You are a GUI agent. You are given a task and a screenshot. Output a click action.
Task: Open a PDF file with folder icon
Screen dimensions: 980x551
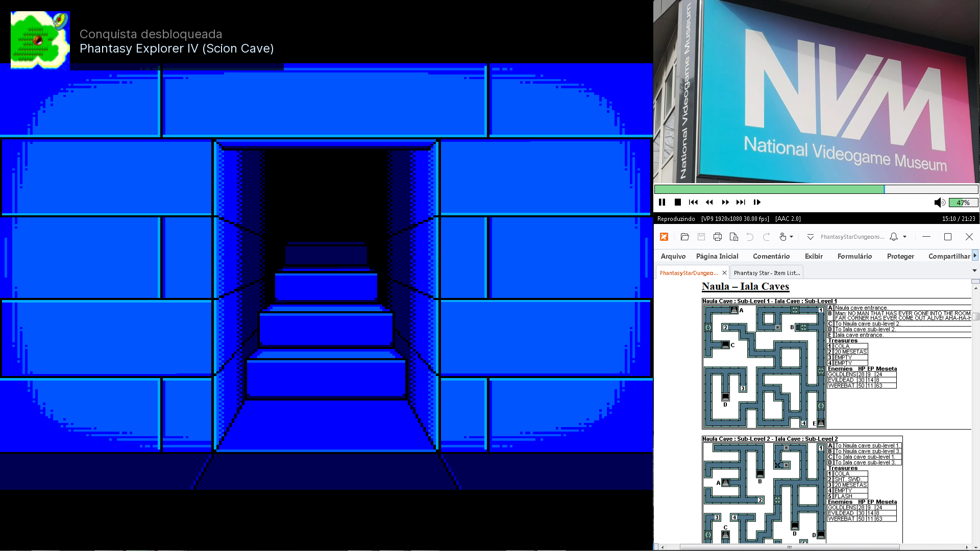coord(685,237)
